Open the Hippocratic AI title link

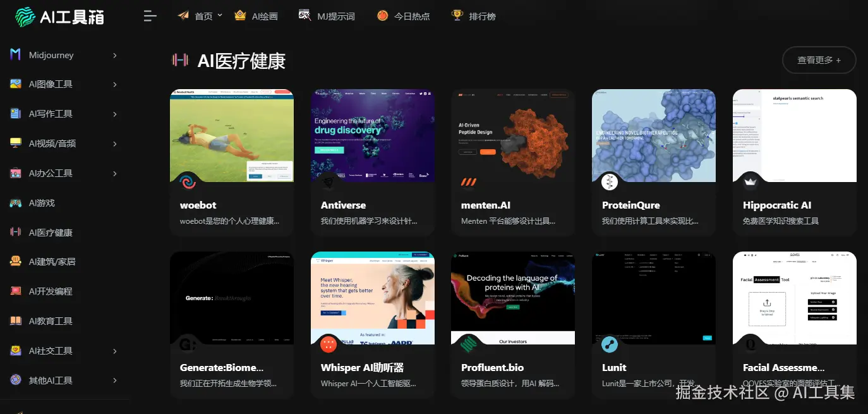click(x=777, y=205)
